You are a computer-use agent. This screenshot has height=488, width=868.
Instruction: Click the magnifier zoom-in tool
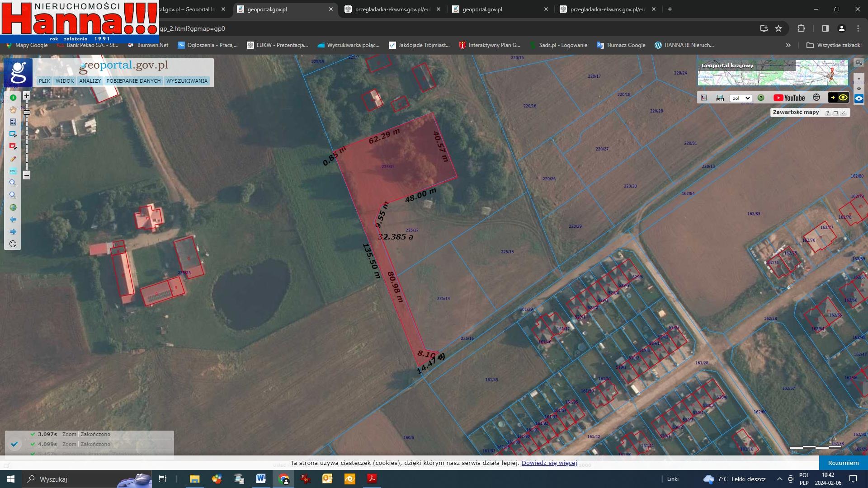[13, 183]
